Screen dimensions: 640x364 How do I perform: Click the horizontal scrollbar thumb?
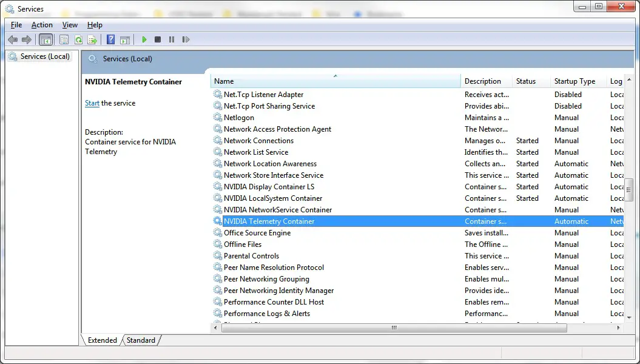coord(394,328)
